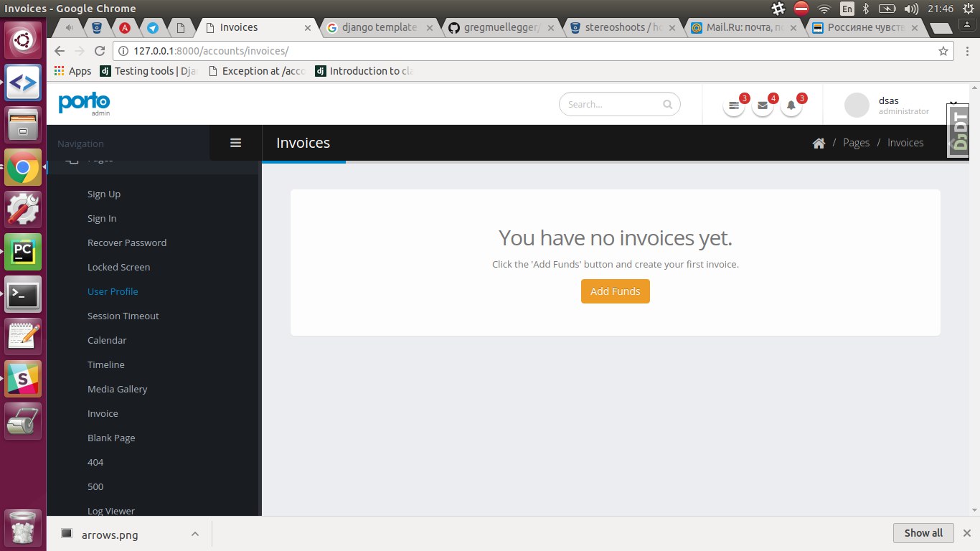Image resolution: width=980 pixels, height=551 pixels.
Task: Switch to the stereoshoots tab
Action: (x=621, y=28)
